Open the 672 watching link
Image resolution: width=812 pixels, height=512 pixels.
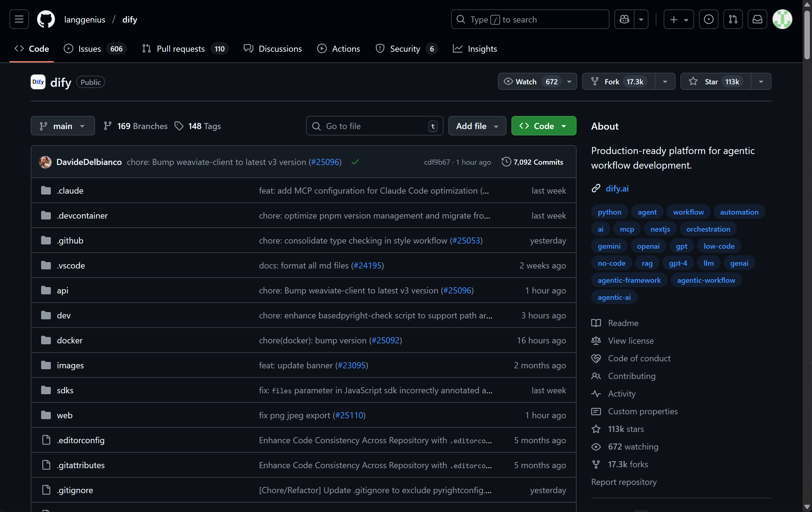pos(633,447)
